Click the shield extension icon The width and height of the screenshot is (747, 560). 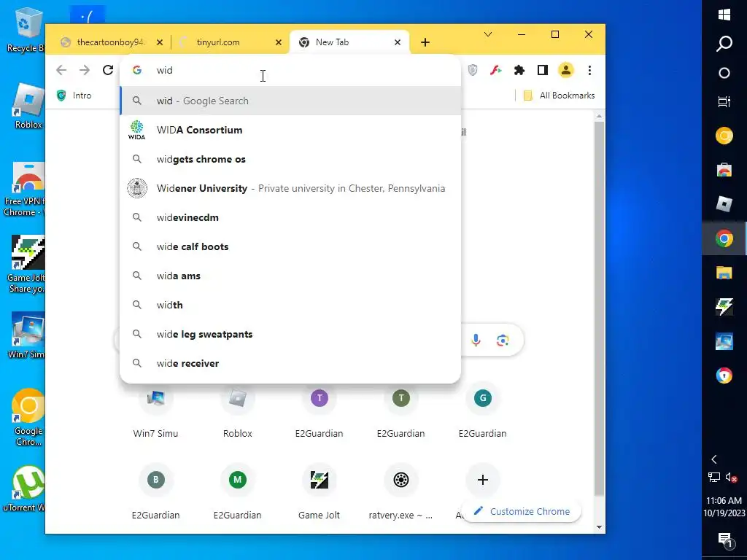pyautogui.click(x=473, y=70)
